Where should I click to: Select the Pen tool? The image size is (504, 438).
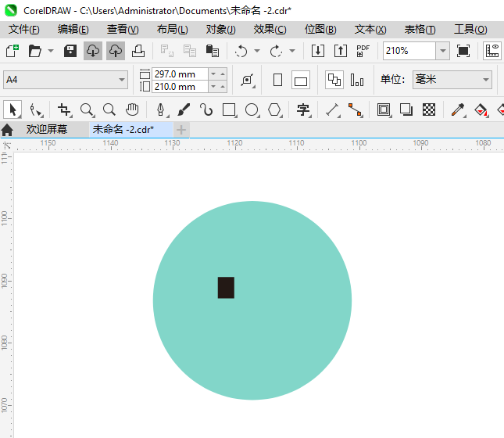pos(161,110)
